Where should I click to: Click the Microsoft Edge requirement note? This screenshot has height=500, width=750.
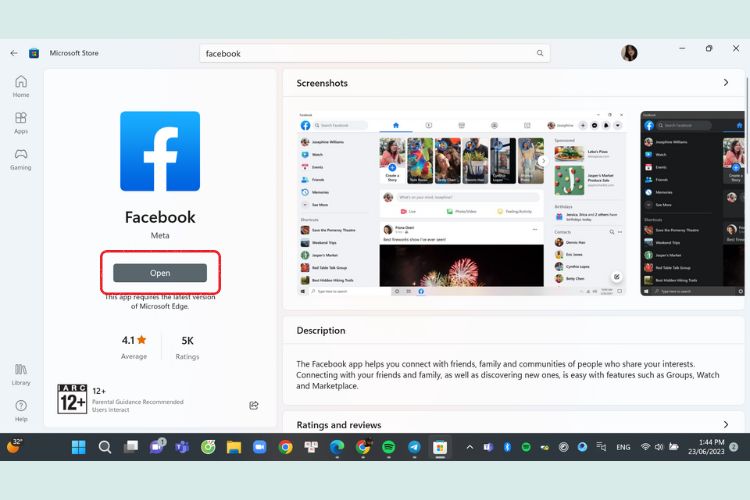pos(160,301)
